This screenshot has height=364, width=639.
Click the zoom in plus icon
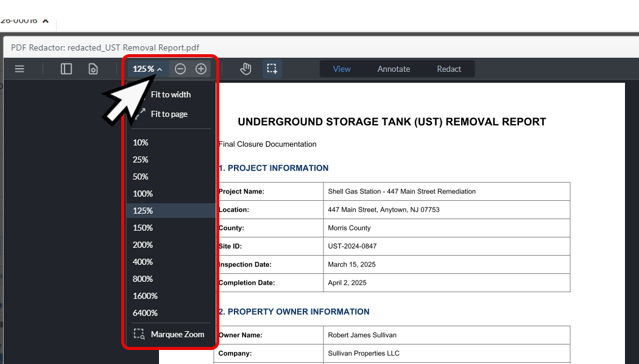201,69
